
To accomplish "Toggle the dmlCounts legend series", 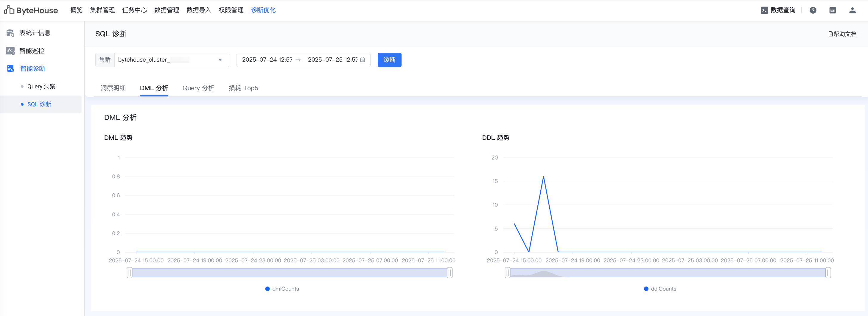I will (x=282, y=289).
